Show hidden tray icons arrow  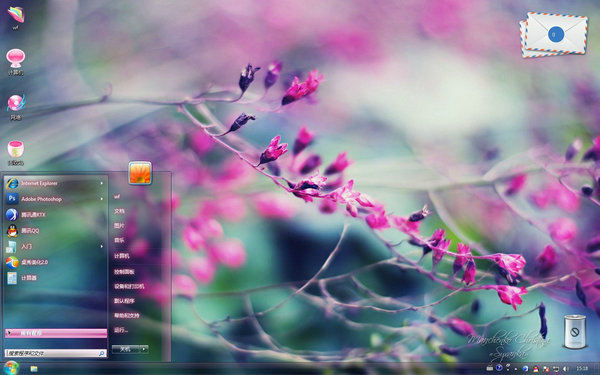(x=516, y=369)
